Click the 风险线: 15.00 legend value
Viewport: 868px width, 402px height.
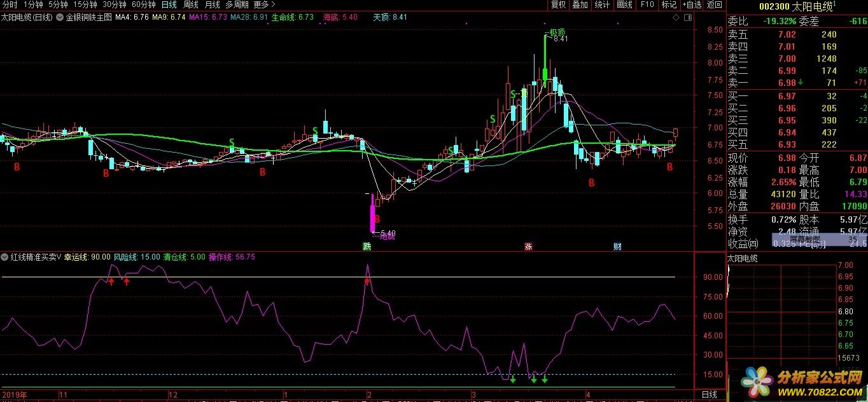[x=137, y=258]
